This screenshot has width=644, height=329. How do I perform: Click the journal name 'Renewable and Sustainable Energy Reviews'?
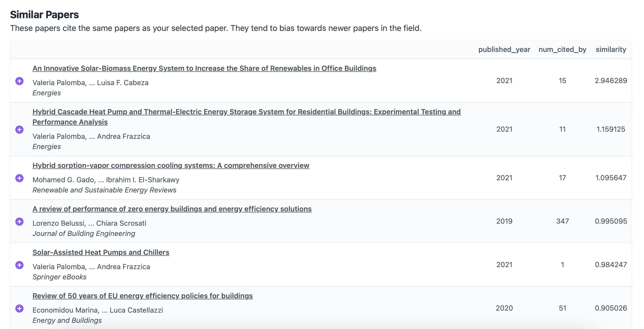coord(104,190)
